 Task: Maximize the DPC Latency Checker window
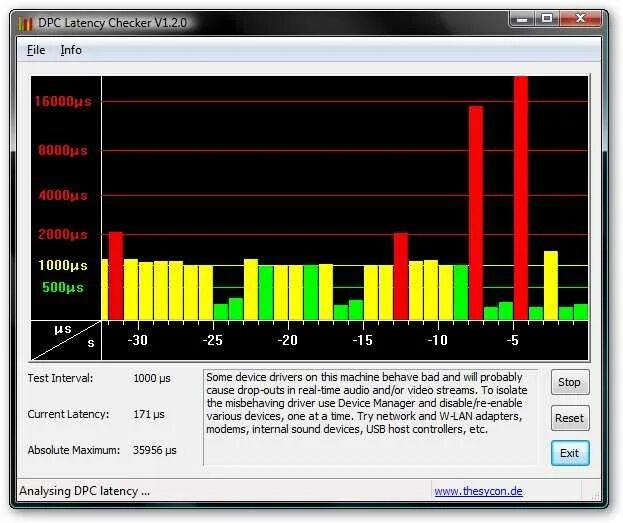click(547, 19)
